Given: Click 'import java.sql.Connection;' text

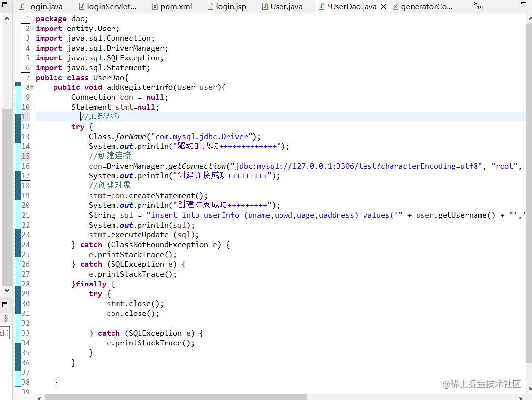Looking at the screenshot, I should click(95, 38).
